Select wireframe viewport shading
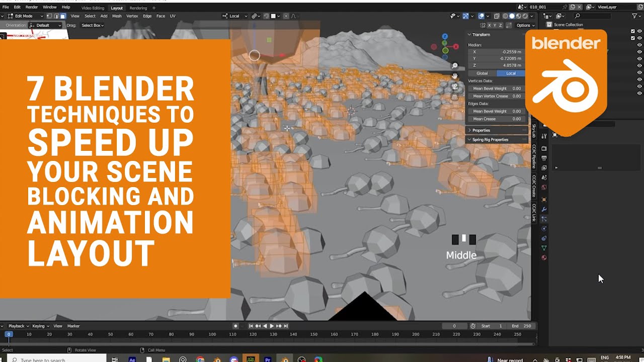The height and width of the screenshot is (362, 644). click(x=505, y=16)
